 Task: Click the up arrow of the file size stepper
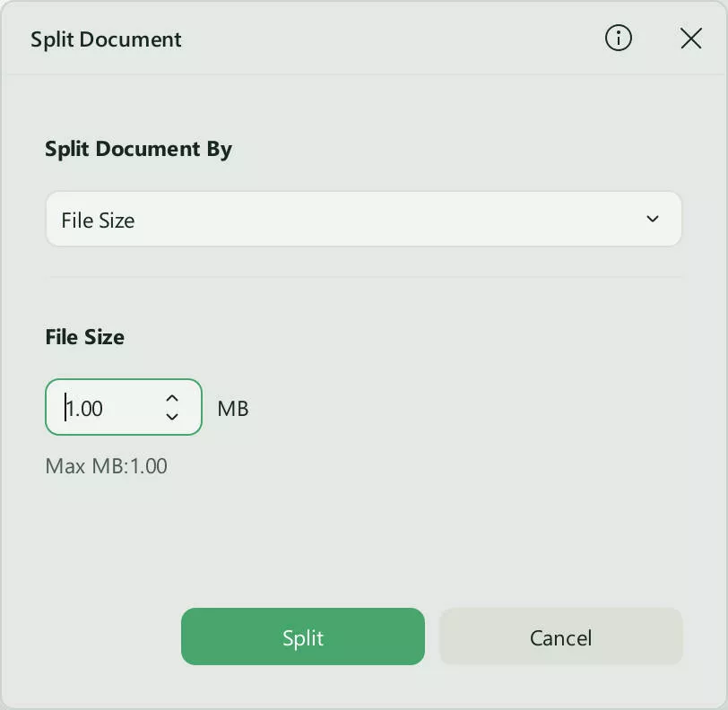tap(171, 397)
